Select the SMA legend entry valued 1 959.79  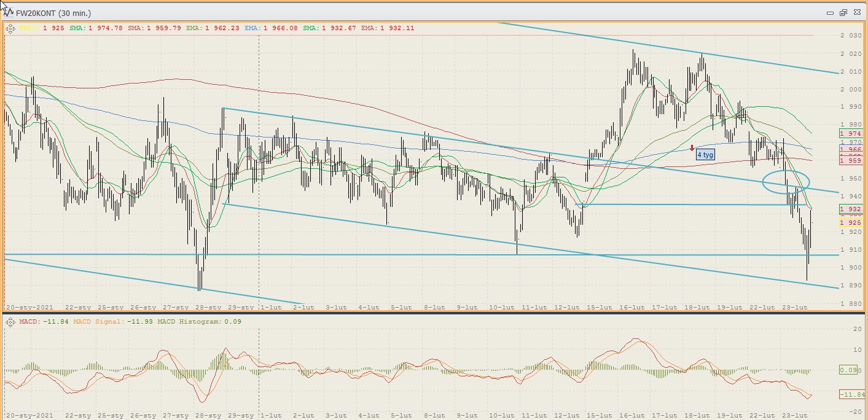pos(154,28)
